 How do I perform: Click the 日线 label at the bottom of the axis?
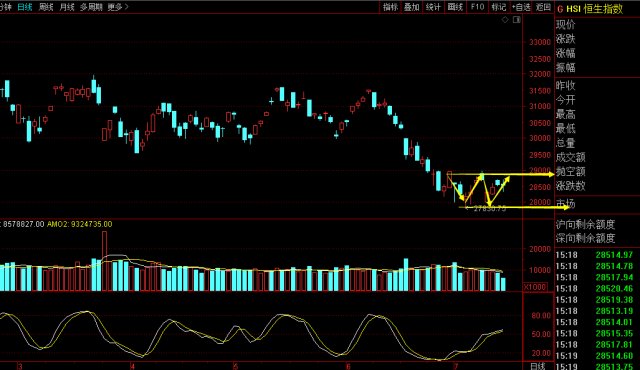tap(537, 366)
